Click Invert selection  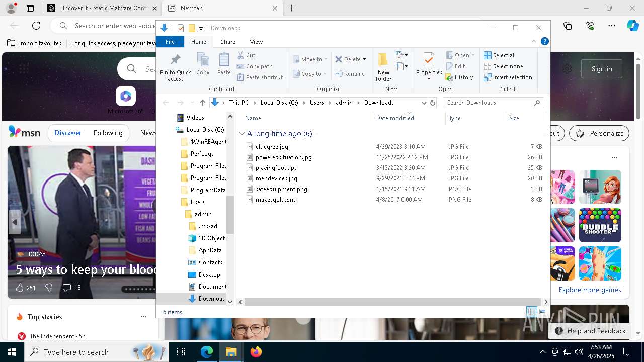coord(508,77)
